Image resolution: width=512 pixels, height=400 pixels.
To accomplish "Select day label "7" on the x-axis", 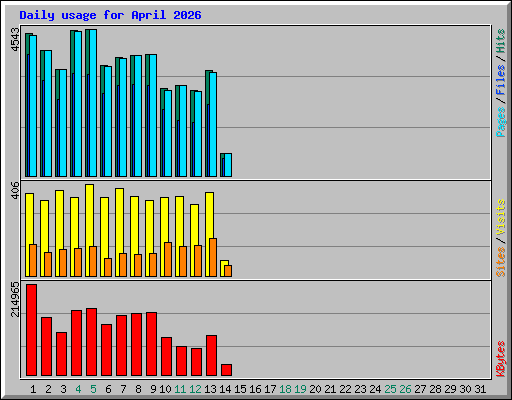I will [x=123, y=389].
